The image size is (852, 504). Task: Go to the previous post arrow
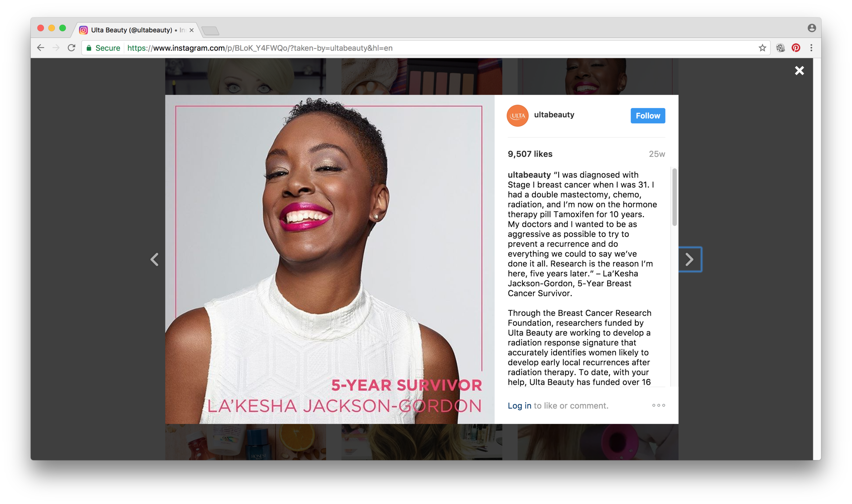click(x=155, y=259)
